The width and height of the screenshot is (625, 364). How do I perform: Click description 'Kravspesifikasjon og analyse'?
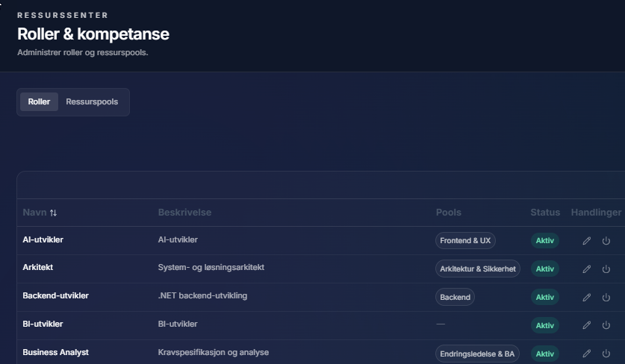pyautogui.click(x=214, y=352)
